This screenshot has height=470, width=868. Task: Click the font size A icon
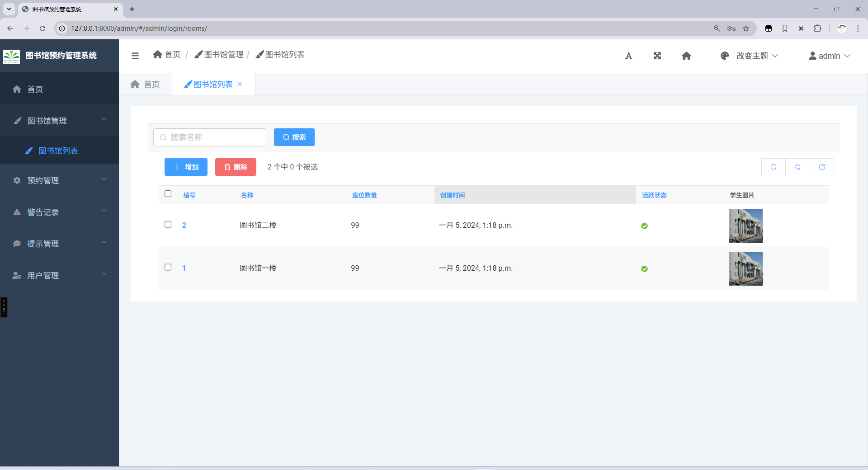pos(628,56)
